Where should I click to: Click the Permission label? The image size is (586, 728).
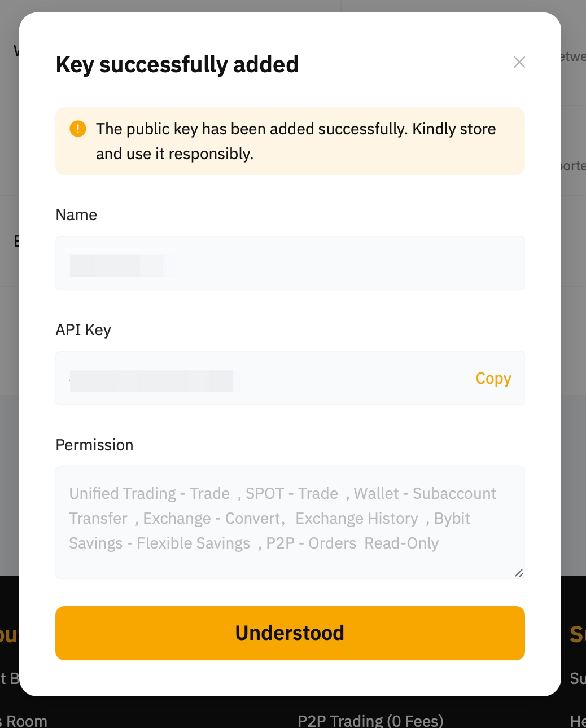[94, 445]
